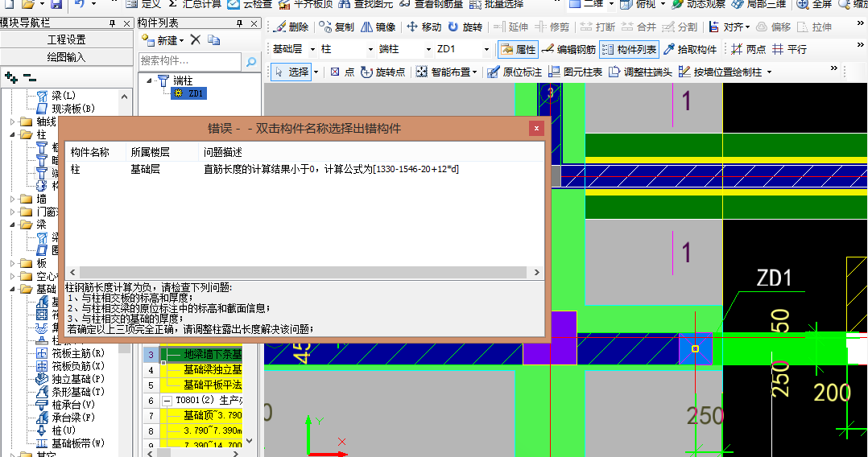The image size is (868, 457).
Task: Toggle the 构件列表 component list button
Action: tap(629, 49)
